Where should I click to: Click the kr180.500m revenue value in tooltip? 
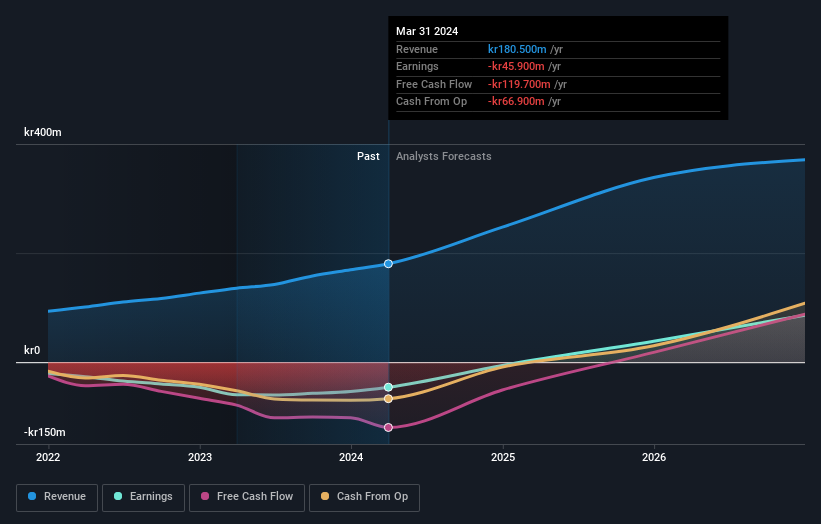click(x=517, y=49)
